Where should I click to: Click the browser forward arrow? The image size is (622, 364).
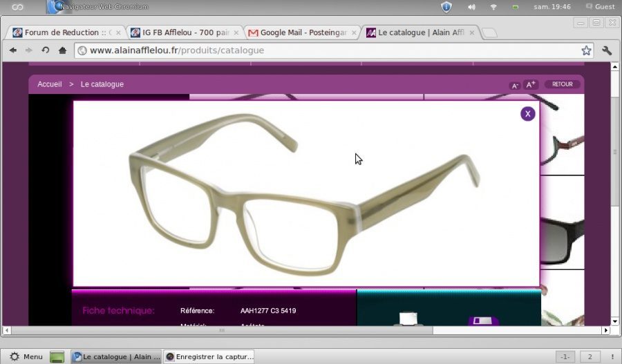pos(29,50)
